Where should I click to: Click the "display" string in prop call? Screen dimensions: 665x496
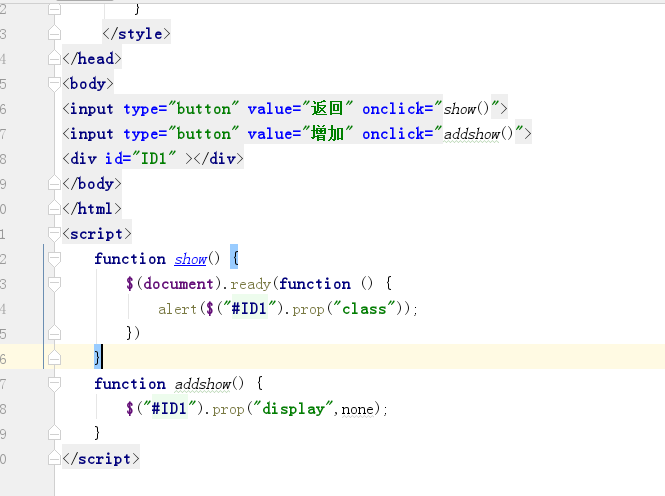tap(293, 409)
